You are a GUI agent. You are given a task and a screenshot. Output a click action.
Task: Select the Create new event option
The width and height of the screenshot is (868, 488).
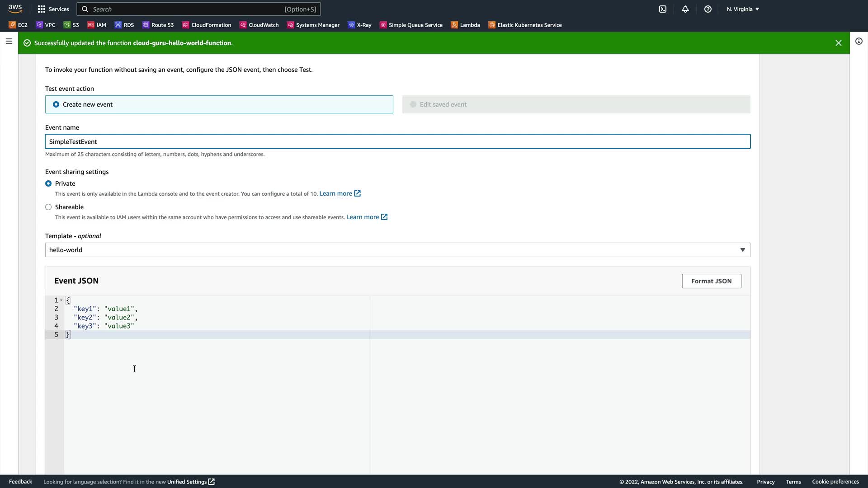pos(56,104)
